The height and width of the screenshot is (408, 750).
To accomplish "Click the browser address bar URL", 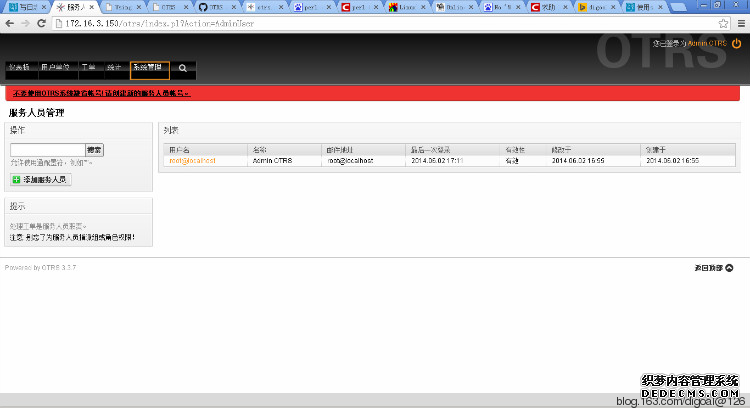I will click(159, 23).
